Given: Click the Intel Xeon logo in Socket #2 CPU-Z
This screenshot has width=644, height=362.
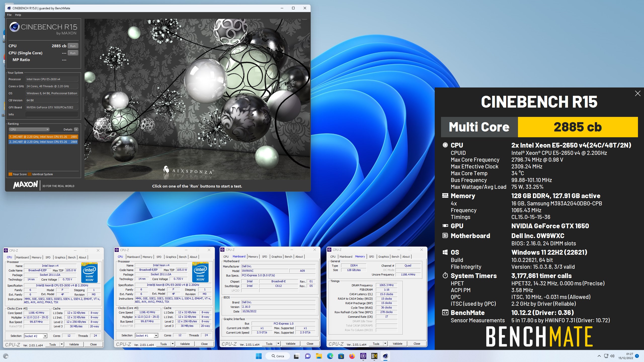Looking at the screenshot, I should pos(89,273).
